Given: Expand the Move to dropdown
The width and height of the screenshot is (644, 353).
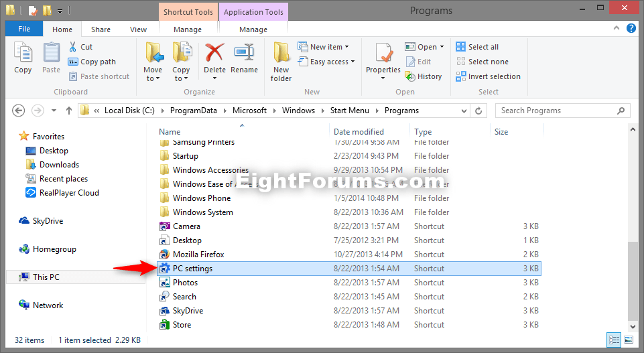Looking at the screenshot, I should coord(157,78).
